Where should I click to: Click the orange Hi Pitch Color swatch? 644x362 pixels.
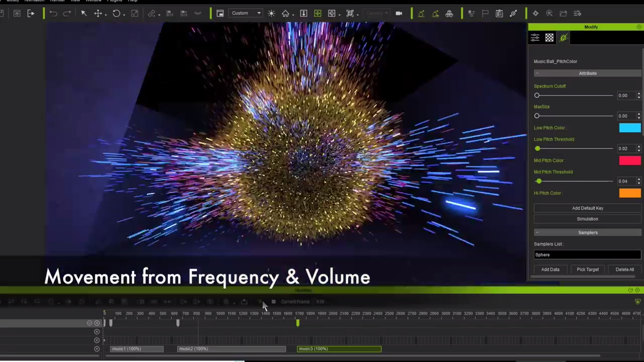(630, 193)
